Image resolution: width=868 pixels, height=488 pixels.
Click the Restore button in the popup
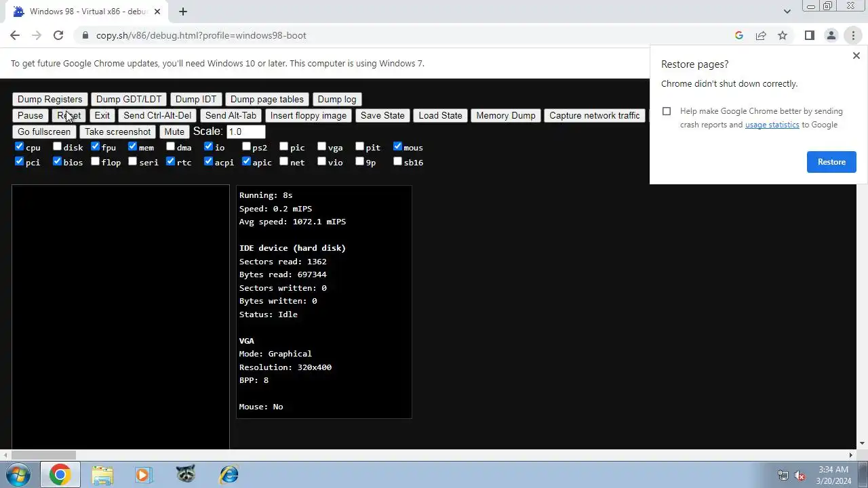[x=831, y=162]
